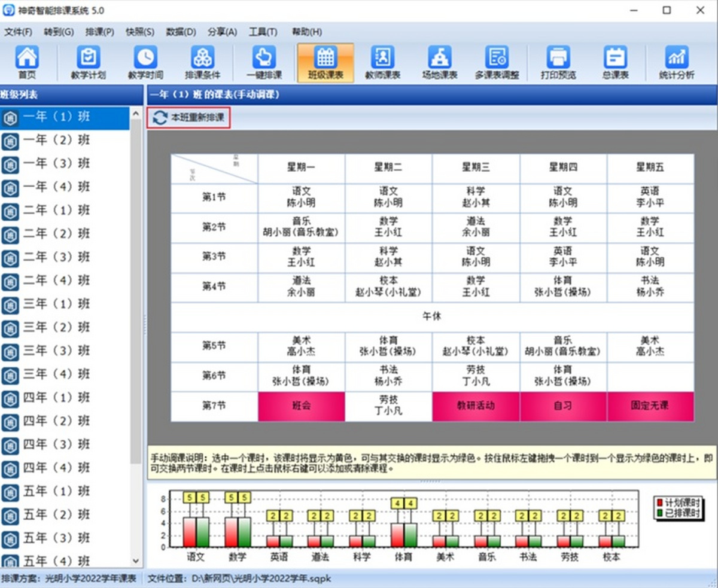This screenshot has height=588, width=718.
Task: Open the 帮助(H) menu
Action: (306, 32)
